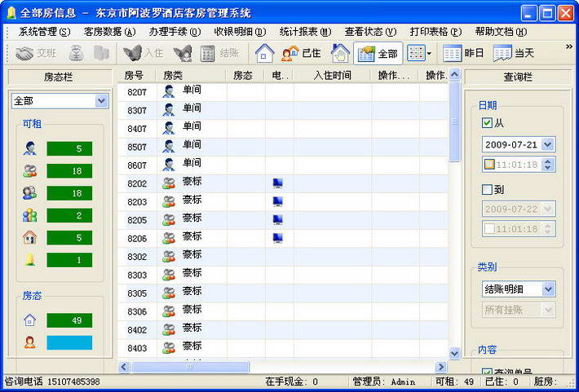Click the from-time spinner arrows
Viewport: 579px width, 392px height.
(x=548, y=165)
